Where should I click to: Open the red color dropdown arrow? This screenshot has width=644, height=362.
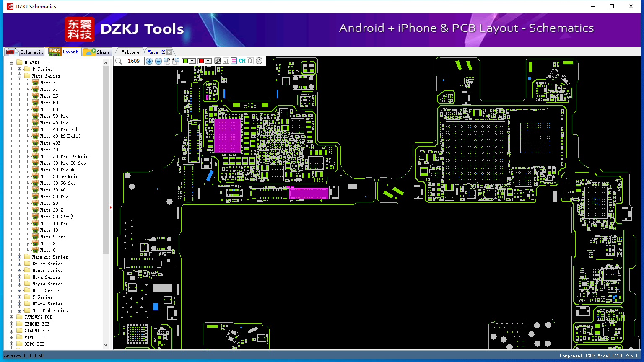pyautogui.click(x=208, y=61)
